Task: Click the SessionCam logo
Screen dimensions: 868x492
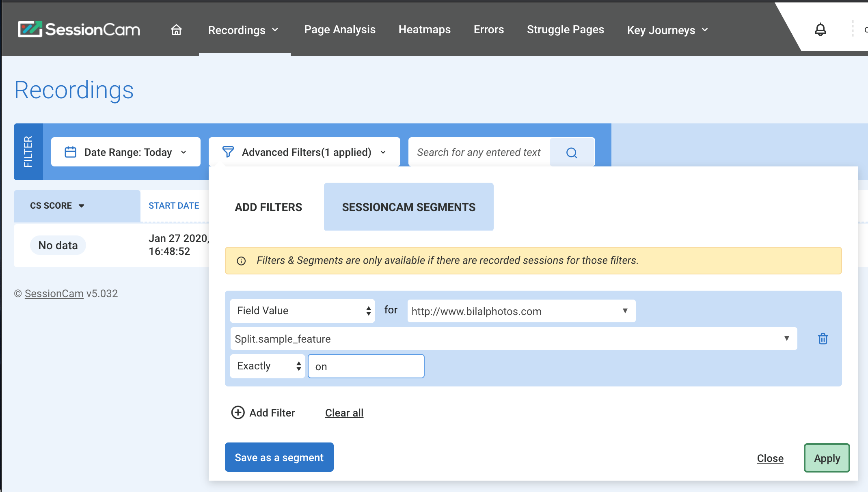Action: point(79,29)
